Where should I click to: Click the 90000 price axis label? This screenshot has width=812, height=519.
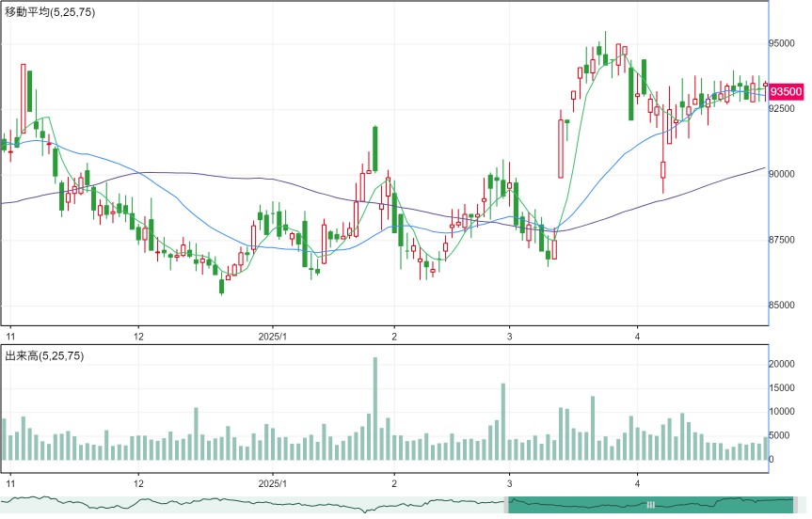[782, 174]
